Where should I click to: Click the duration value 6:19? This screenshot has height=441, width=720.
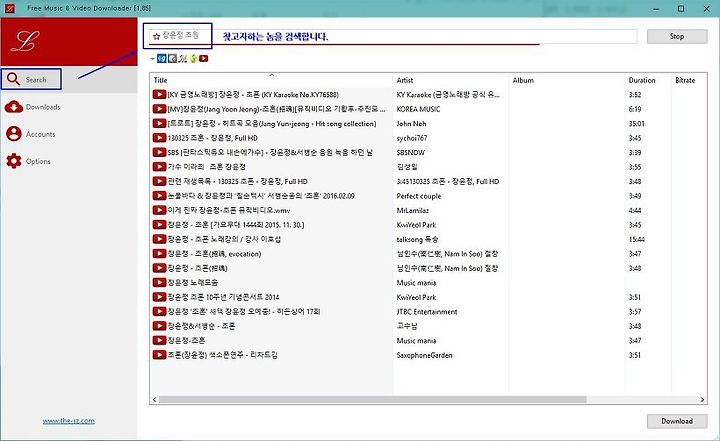[x=635, y=109]
